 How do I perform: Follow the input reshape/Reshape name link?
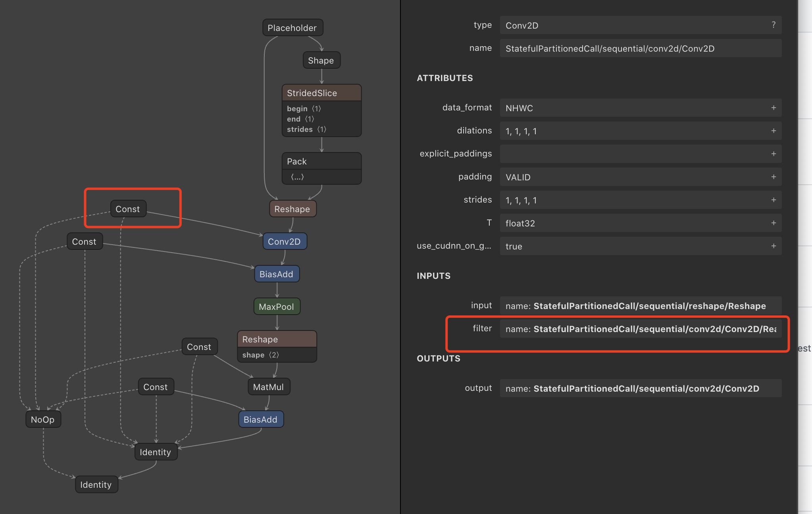tap(640, 306)
